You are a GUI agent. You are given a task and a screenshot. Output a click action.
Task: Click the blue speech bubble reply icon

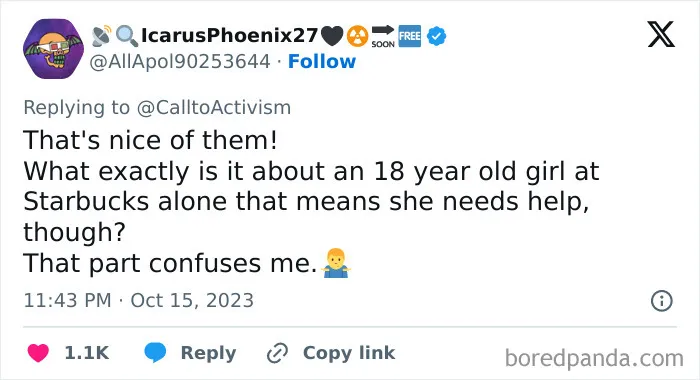[155, 353]
